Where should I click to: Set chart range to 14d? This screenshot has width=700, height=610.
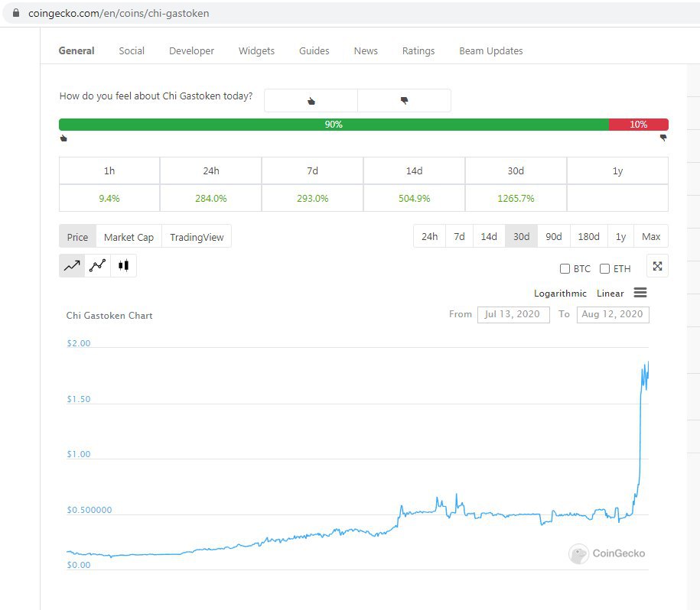(489, 236)
